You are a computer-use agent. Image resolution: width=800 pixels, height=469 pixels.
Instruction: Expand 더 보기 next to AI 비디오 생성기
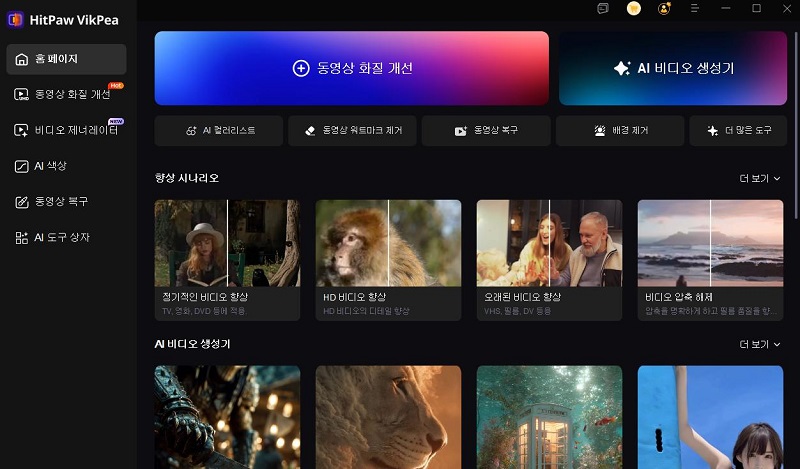[x=759, y=344]
